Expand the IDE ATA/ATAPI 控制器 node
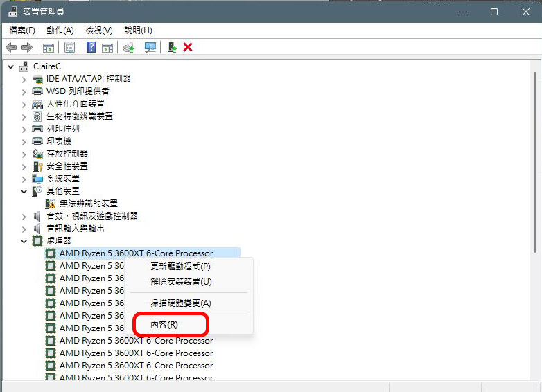 point(24,80)
